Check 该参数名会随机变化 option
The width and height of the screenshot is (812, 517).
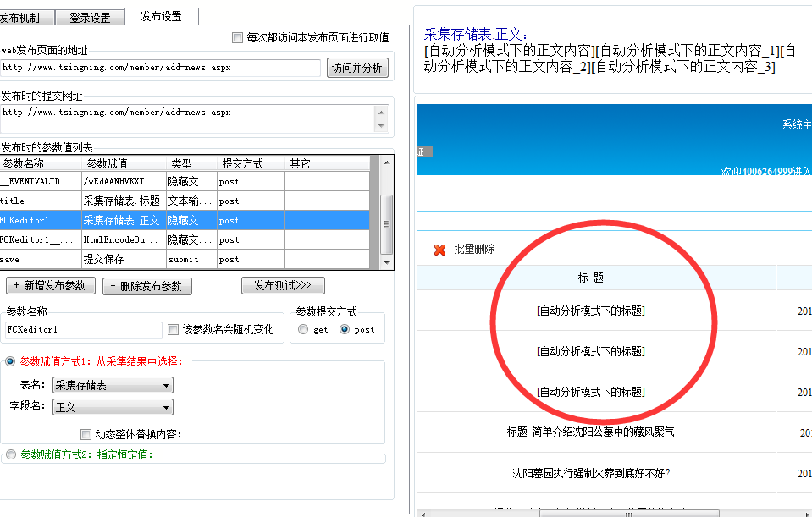[174, 329]
